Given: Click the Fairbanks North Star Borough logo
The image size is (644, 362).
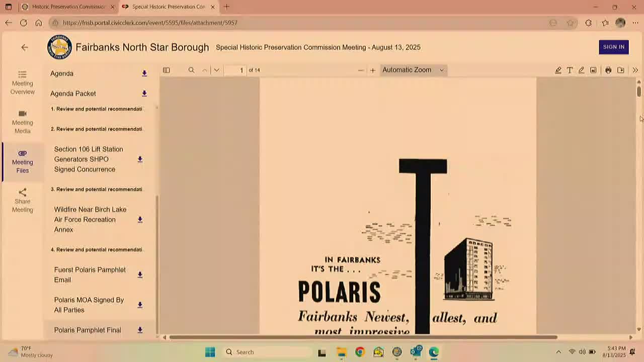Looking at the screenshot, I should [x=59, y=47].
